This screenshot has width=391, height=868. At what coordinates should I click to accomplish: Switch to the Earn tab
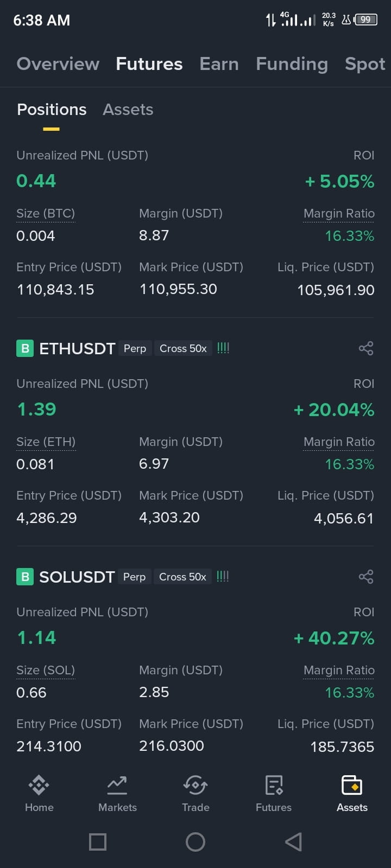219,64
